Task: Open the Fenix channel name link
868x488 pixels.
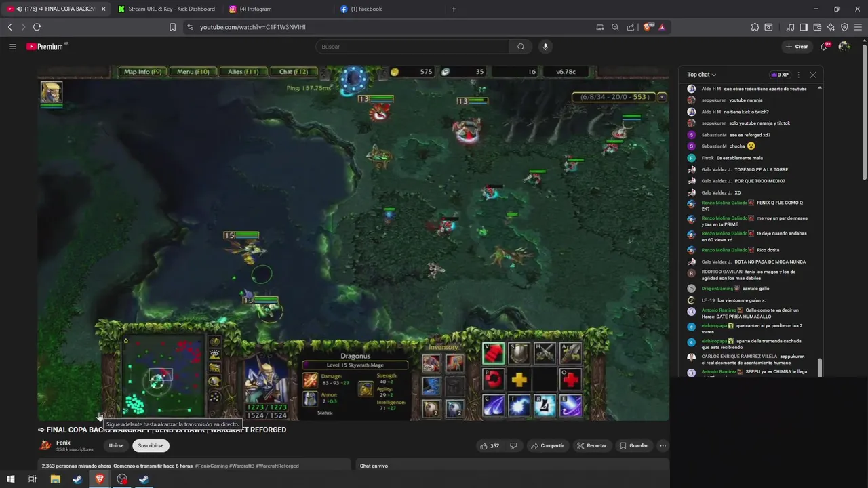Action: point(63,443)
